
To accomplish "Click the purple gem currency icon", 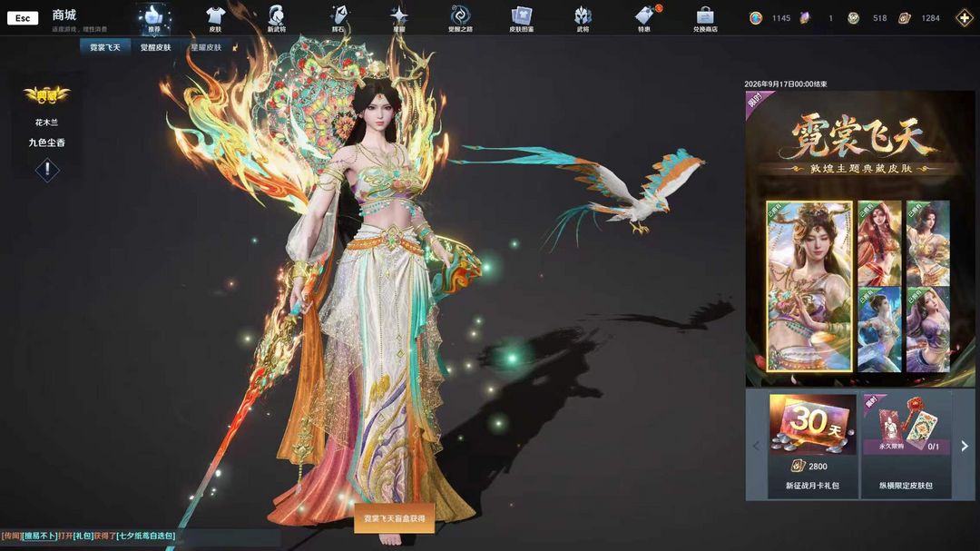I will pos(805,18).
